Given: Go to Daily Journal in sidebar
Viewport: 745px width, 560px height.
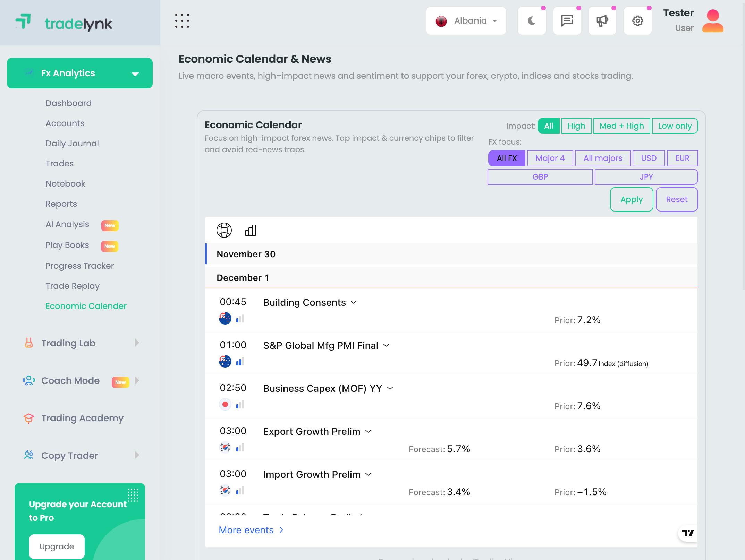Looking at the screenshot, I should (x=72, y=143).
